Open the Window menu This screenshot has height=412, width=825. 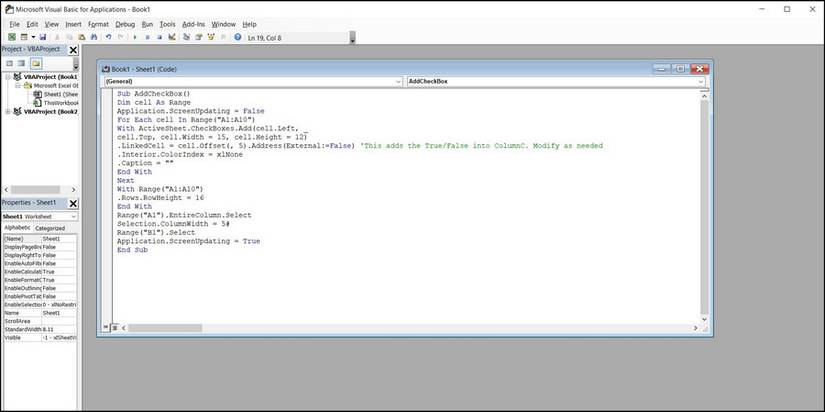(x=224, y=24)
